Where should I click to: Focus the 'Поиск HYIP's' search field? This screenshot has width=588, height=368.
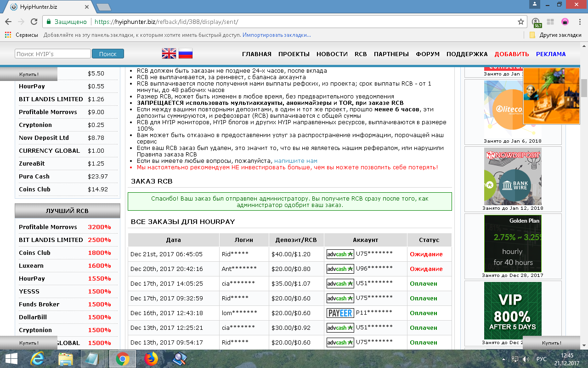pyautogui.click(x=52, y=54)
